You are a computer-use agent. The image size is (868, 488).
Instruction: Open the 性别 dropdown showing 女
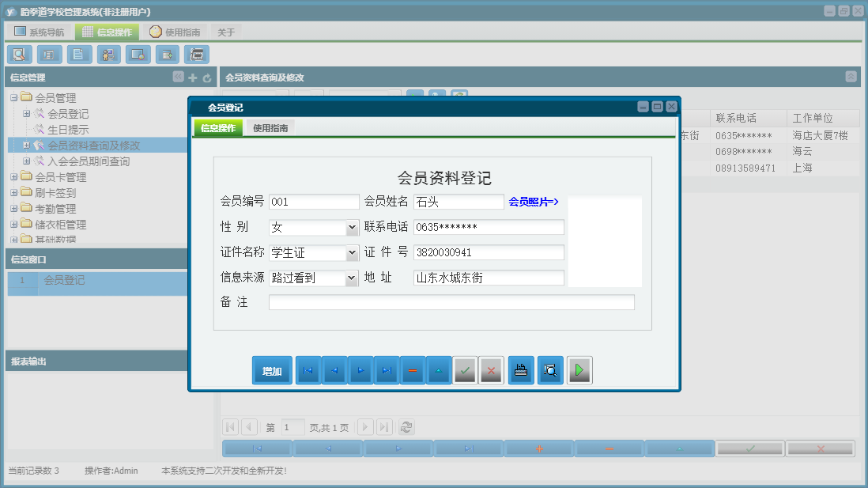pos(352,227)
